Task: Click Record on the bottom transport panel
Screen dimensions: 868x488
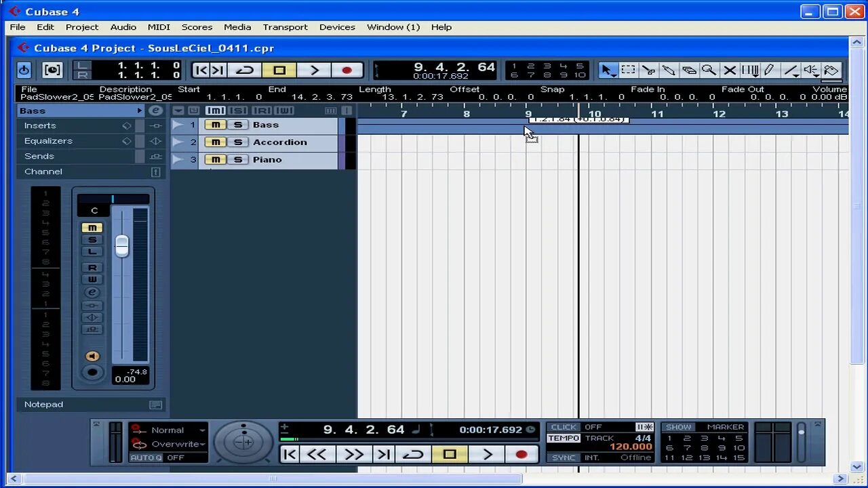Action: [x=521, y=454]
